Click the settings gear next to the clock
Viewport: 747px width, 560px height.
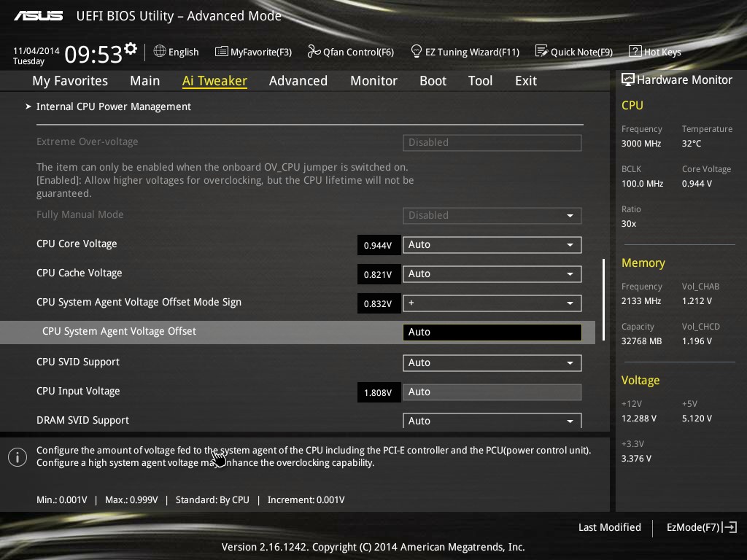(x=131, y=49)
